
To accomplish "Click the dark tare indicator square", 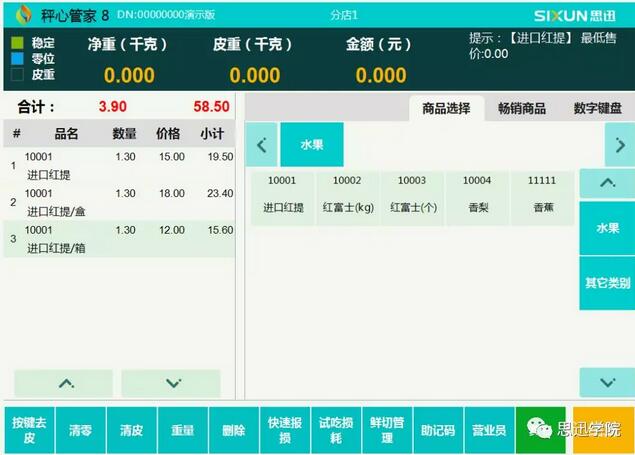I will (16, 74).
